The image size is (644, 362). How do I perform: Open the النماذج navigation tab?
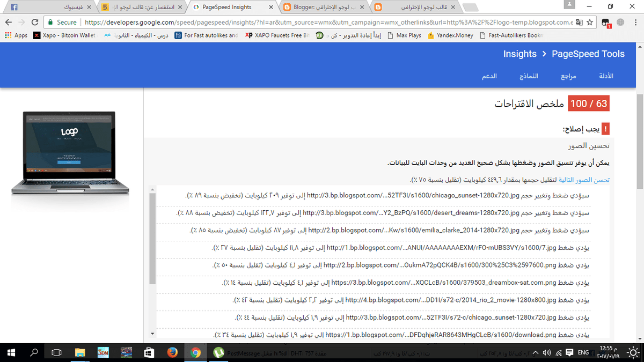tap(529, 76)
